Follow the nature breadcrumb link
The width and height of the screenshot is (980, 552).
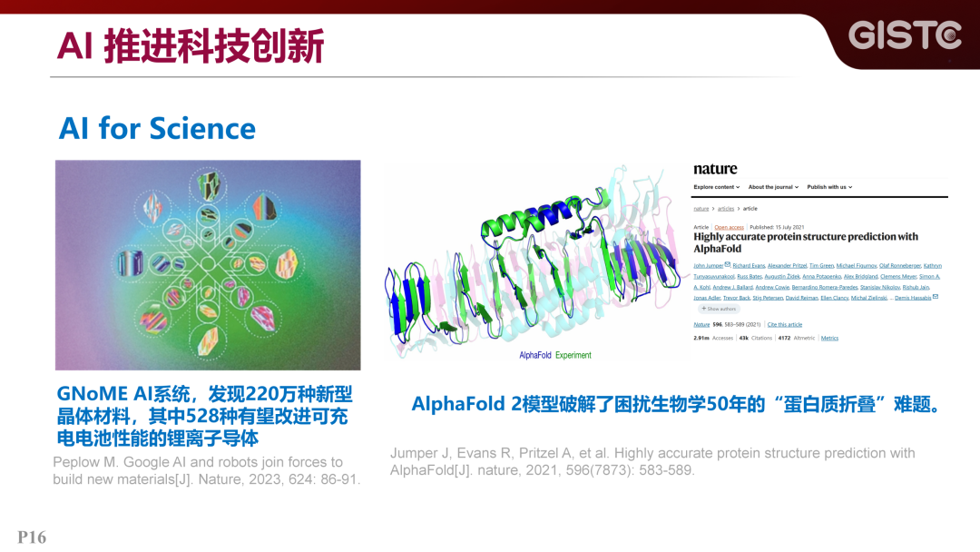(x=701, y=209)
